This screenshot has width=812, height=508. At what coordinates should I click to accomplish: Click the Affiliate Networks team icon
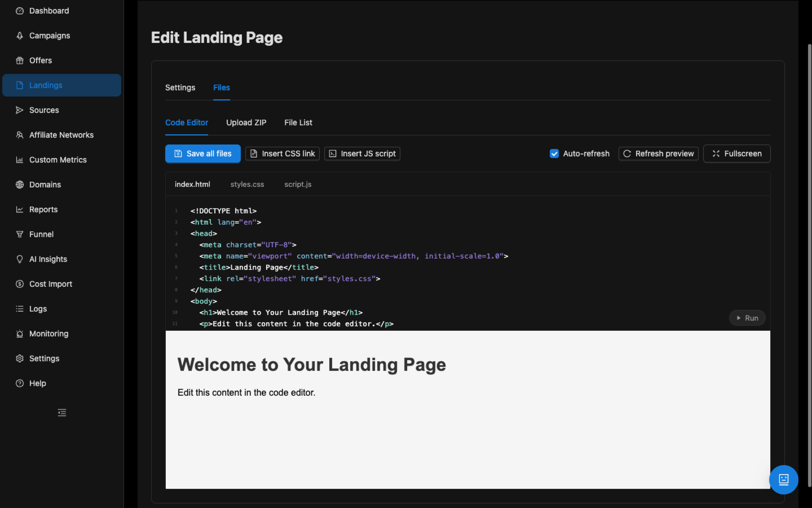pyautogui.click(x=20, y=135)
